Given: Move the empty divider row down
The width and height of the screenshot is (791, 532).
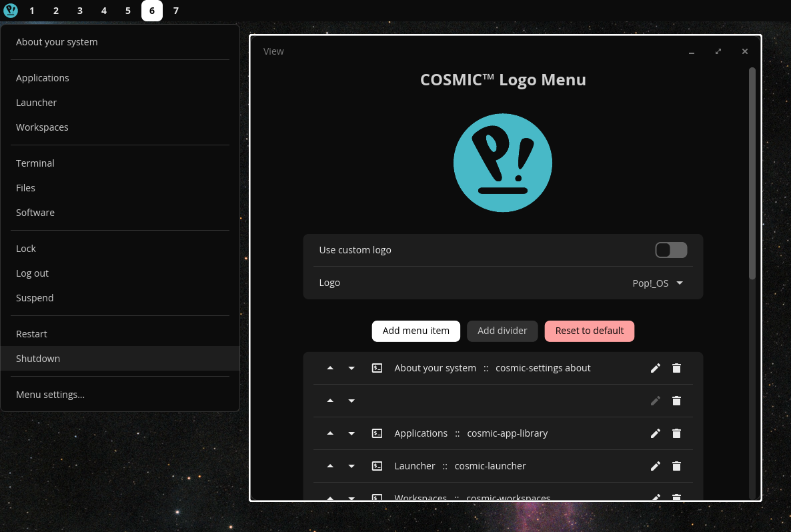Looking at the screenshot, I should click(x=351, y=401).
